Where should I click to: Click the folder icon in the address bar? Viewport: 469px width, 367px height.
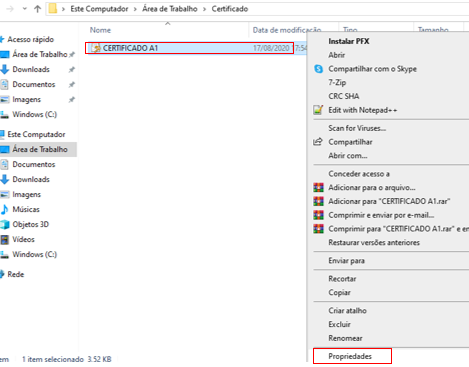click(x=53, y=9)
